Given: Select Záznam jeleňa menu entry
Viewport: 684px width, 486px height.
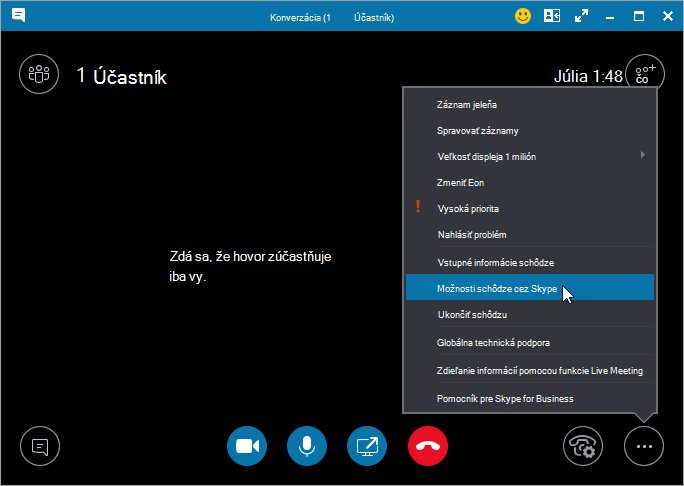Looking at the screenshot, I should pyautogui.click(x=530, y=105).
